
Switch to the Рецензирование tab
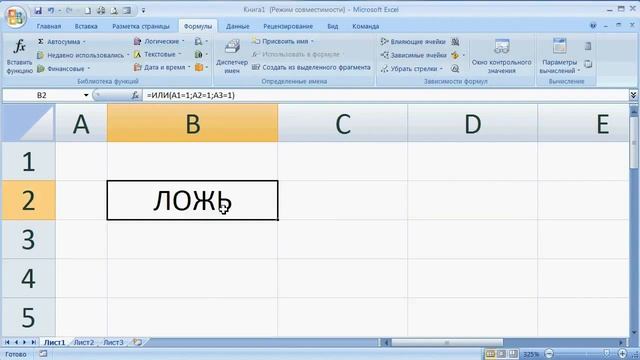point(288,26)
